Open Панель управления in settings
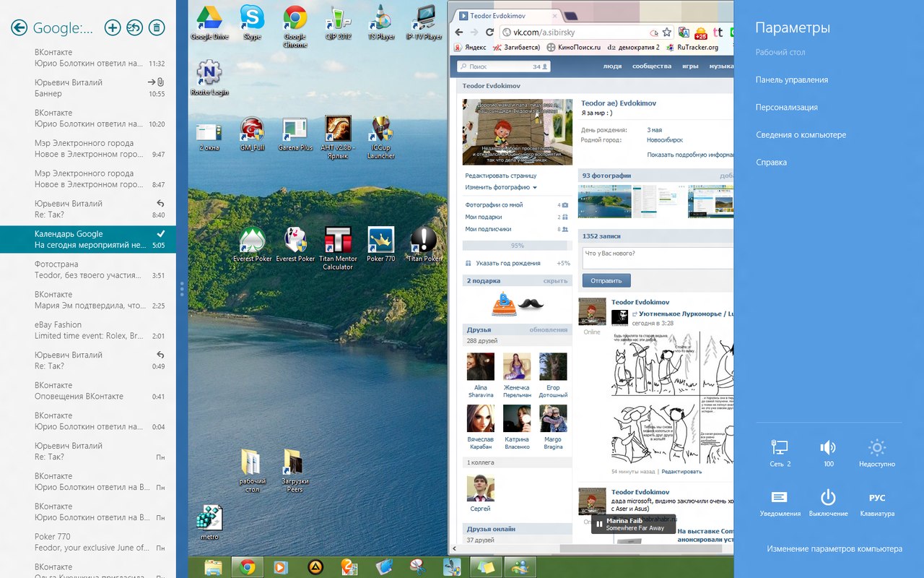The width and height of the screenshot is (924, 578). [792, 79]
